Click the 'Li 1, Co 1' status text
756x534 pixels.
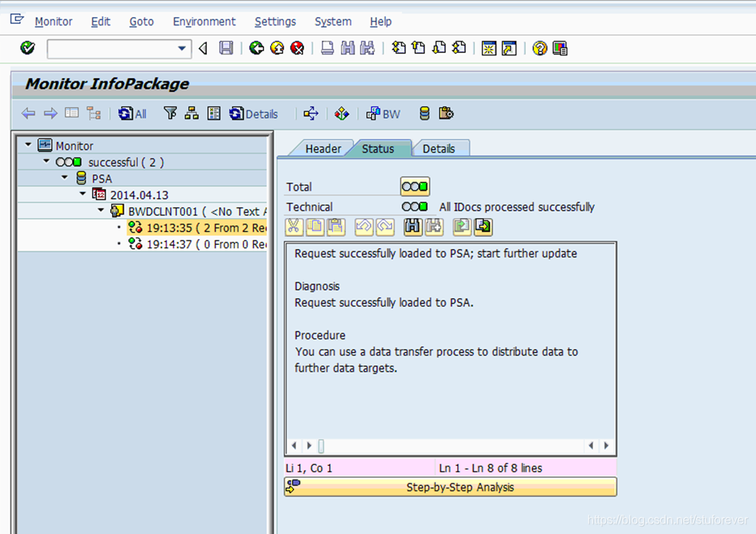pos(309,468)
